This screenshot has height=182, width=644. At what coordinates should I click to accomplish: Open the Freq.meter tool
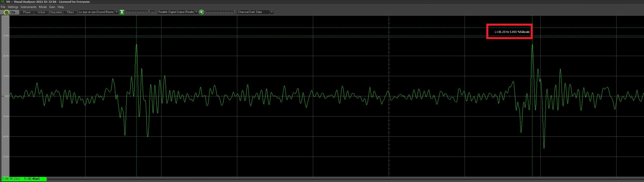coord(55,12)
